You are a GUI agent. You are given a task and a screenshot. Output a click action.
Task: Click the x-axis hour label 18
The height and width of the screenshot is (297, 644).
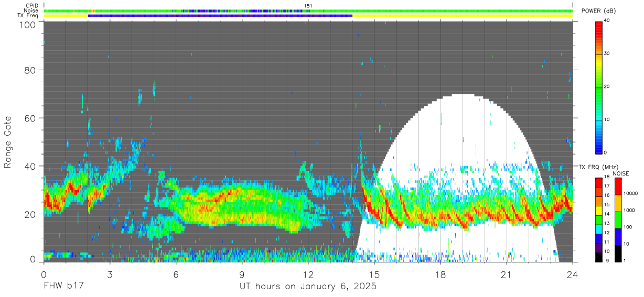click(440, 274)
